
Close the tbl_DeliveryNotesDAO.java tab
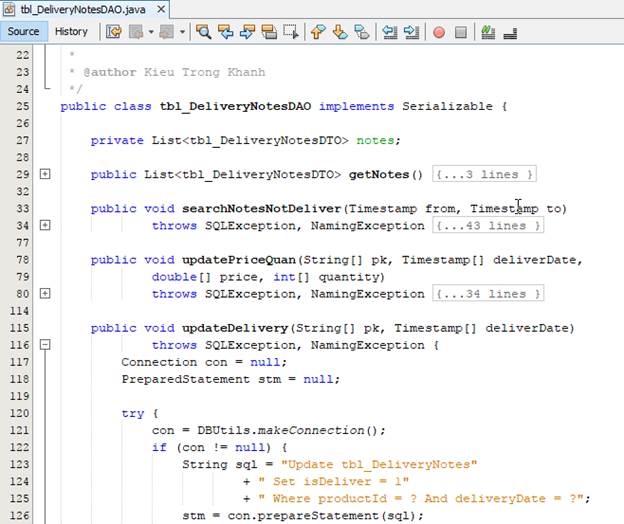[x=161, y=9]
